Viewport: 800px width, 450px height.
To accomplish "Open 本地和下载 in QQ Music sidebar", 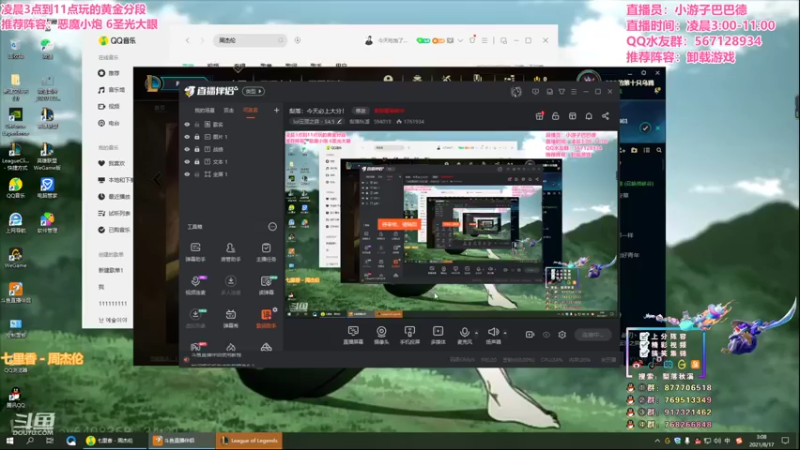I will (115, 180).
